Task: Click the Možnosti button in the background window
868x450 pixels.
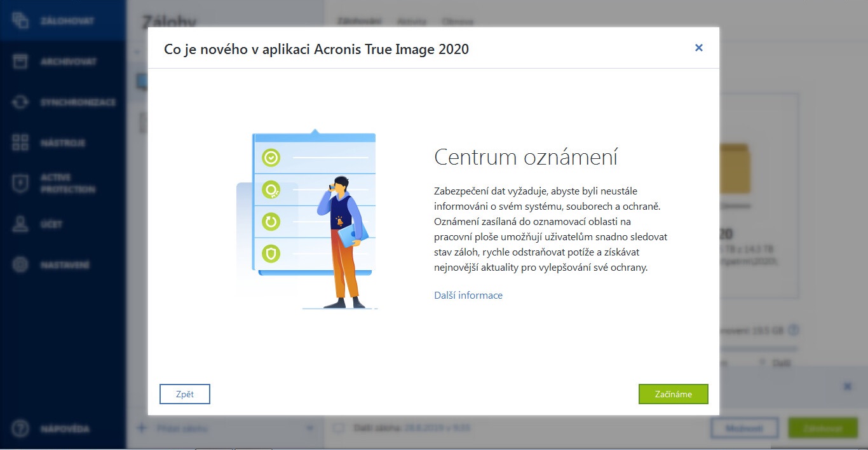Action: click(x=745, y=428)
